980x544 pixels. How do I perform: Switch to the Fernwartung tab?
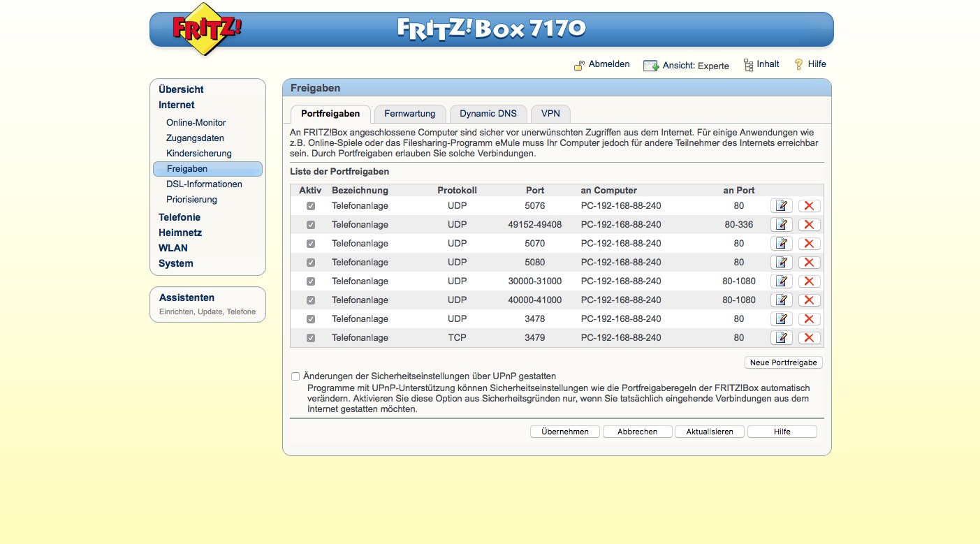(410, 114)
